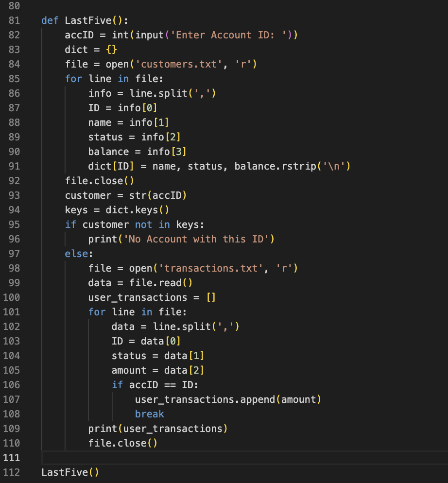Place cursor on the break statement
Image resolution: width=448 pixels, height=483 pixels.
tap(149, 414)
